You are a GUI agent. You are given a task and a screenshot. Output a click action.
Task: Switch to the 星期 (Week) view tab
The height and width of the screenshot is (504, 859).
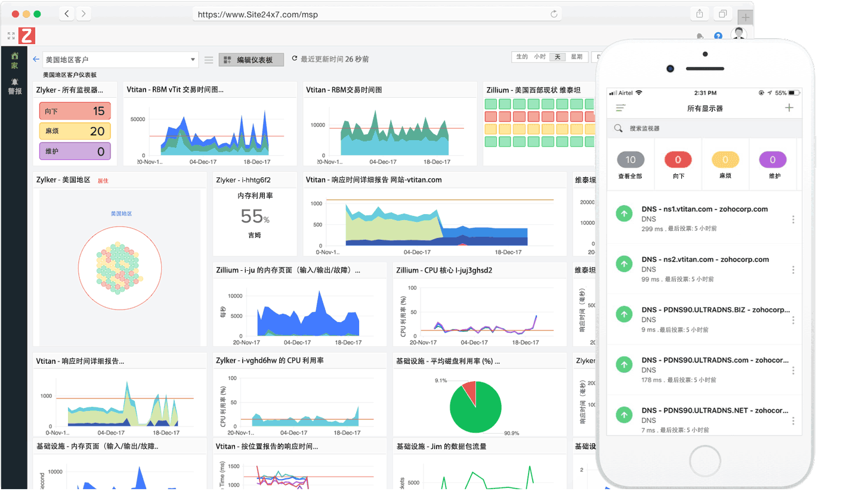coord(576,56)
